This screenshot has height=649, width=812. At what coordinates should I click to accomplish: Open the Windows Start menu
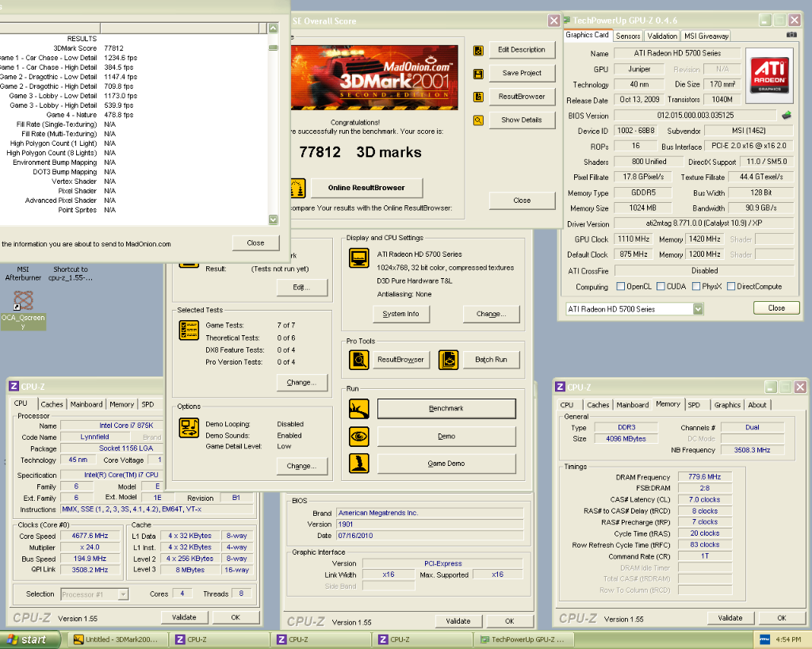point(27,639)
